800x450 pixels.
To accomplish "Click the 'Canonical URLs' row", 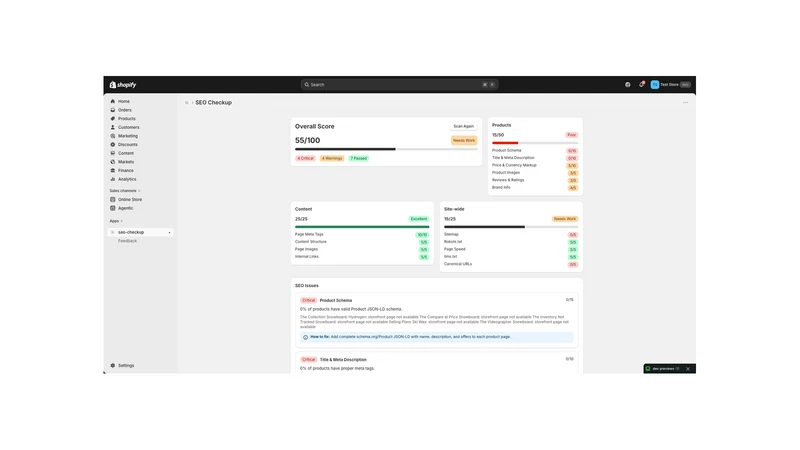I will point(511,264).
